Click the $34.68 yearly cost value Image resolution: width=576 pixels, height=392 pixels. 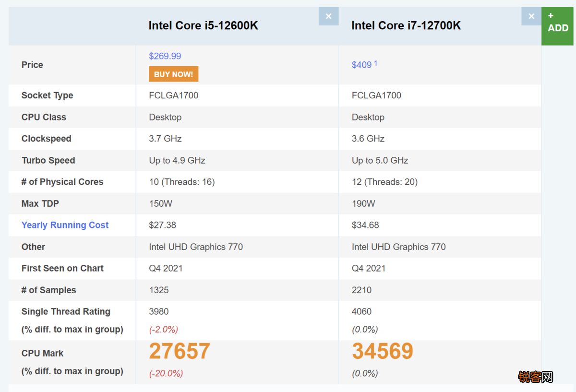coord(365,225)
